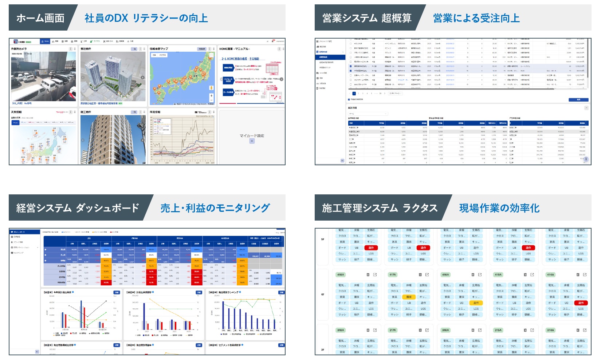Zoom in on the 情報検索マップ map

pyautogui.click(x=211, y=96)
